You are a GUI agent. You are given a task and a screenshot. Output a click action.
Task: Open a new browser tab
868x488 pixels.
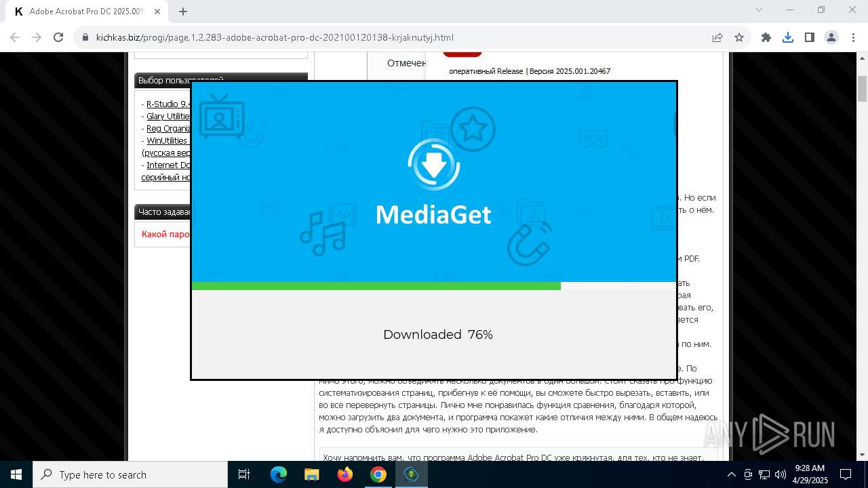pos(183,11)
